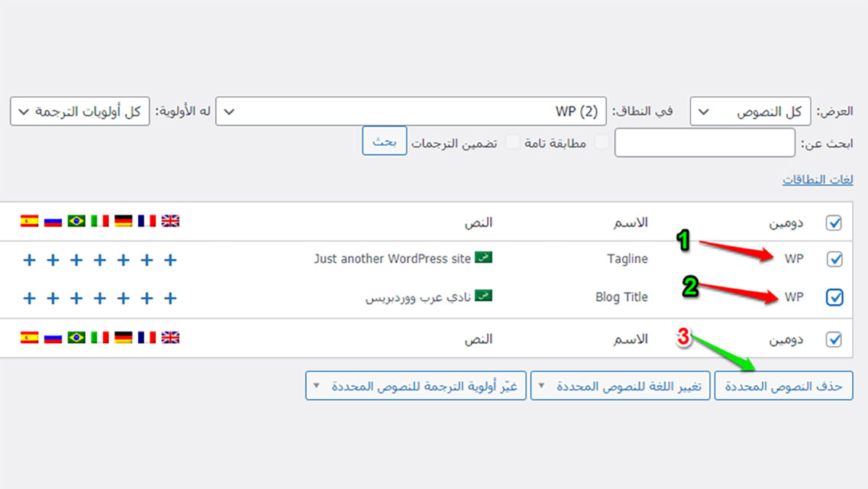Add Spanish translation for the Tagline string

29,260
